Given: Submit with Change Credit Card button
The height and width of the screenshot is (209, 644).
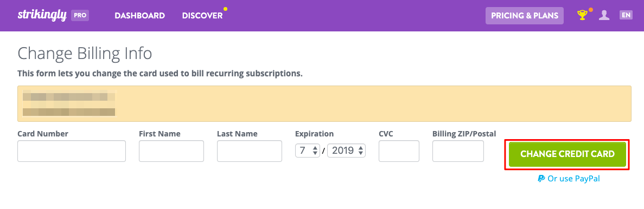Looking at the screenshot, I should pos(568,154).
